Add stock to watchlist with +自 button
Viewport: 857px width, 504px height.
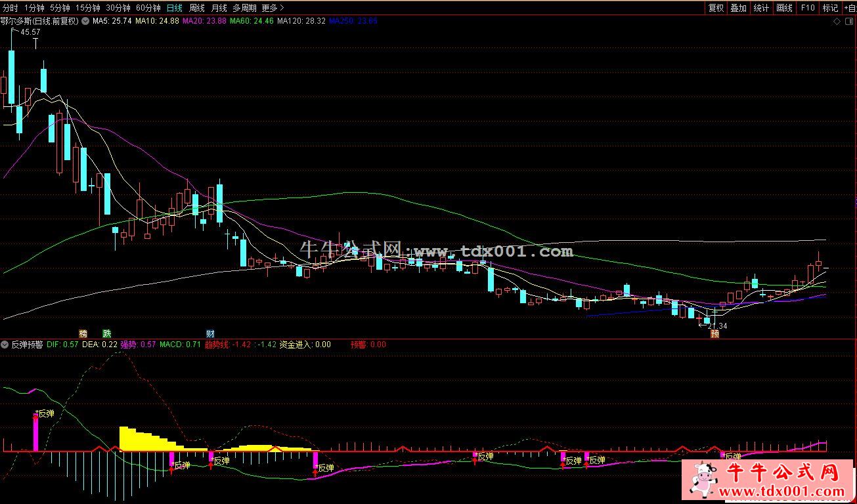pyautogui.click(x=850, y=8)
